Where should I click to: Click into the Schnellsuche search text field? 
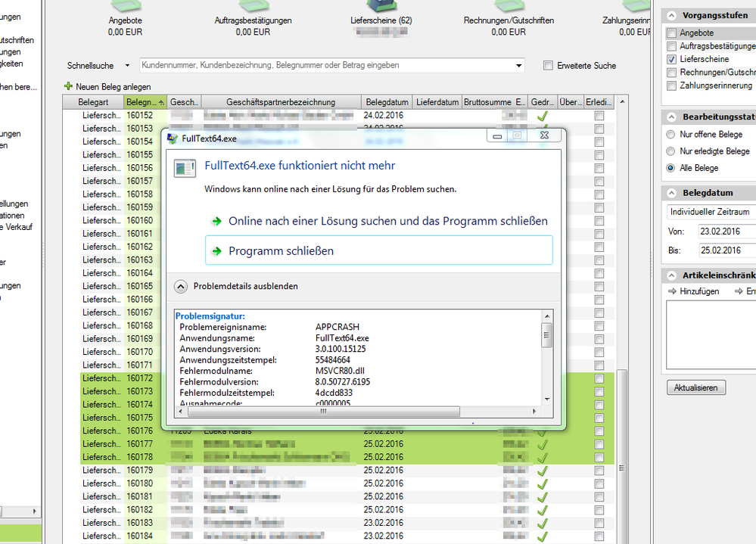(x=326, y=66)
